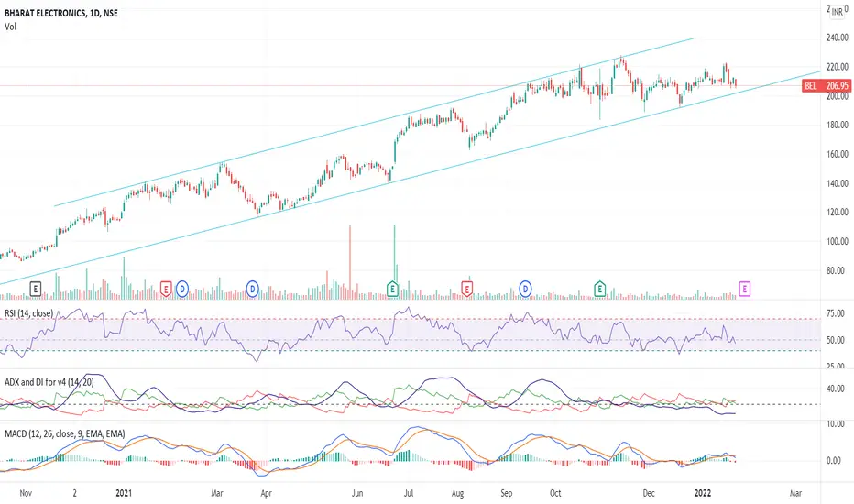Click the 2021 label on time axis
This screenshot has height=504, width=854.
(124, 493)
